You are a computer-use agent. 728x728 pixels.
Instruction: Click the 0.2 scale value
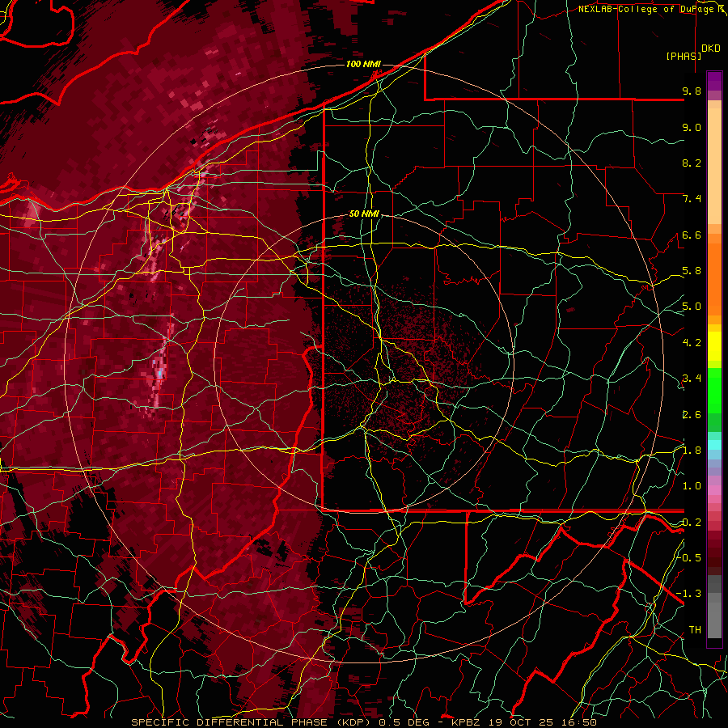point(692,523)
